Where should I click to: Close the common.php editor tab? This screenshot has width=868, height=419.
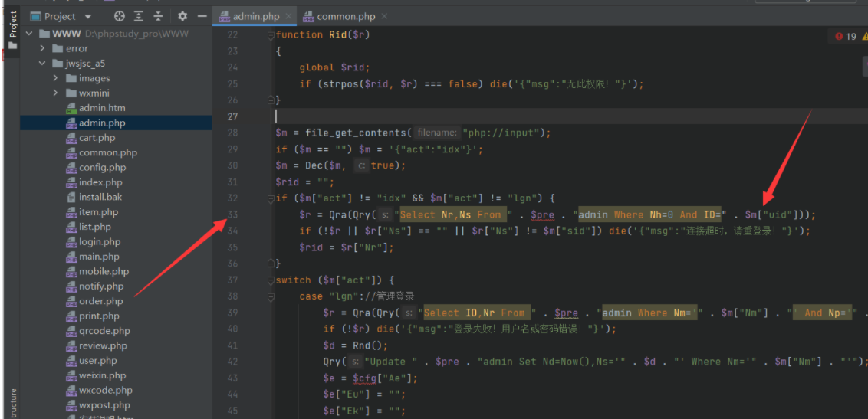click(385, 17)
